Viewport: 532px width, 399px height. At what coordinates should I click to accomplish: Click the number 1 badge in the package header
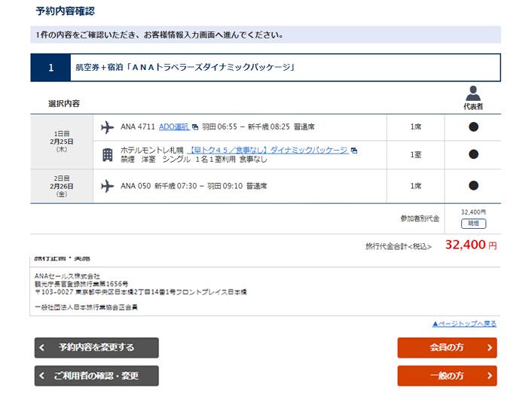(x=50, y=68)
